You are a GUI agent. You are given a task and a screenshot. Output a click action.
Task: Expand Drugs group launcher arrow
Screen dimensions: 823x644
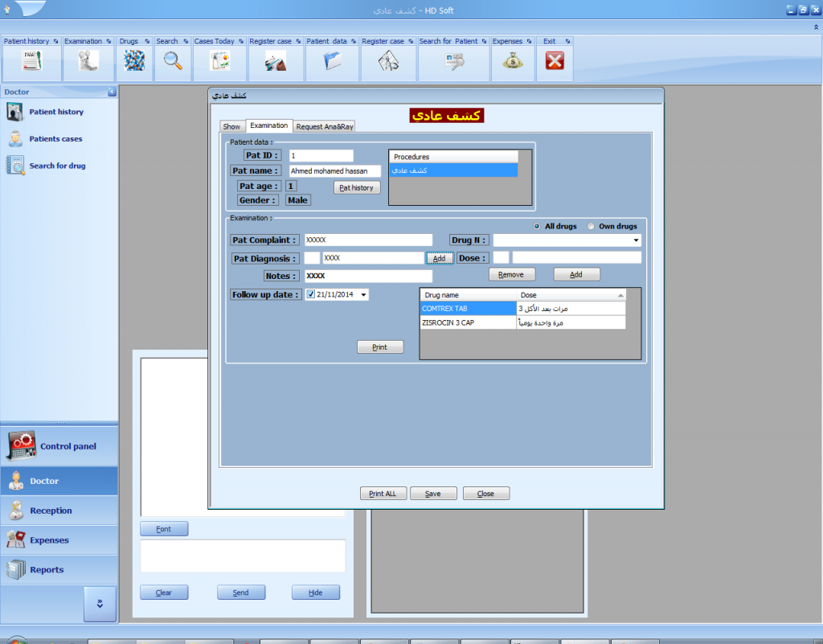tap(147, 41)
